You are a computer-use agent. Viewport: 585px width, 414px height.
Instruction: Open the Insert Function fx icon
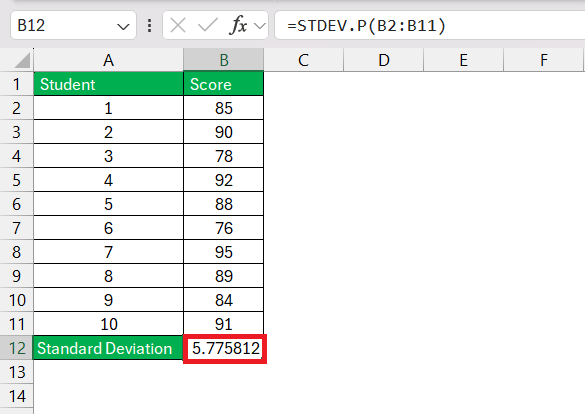pyautogui.click(x=239, y=26)
